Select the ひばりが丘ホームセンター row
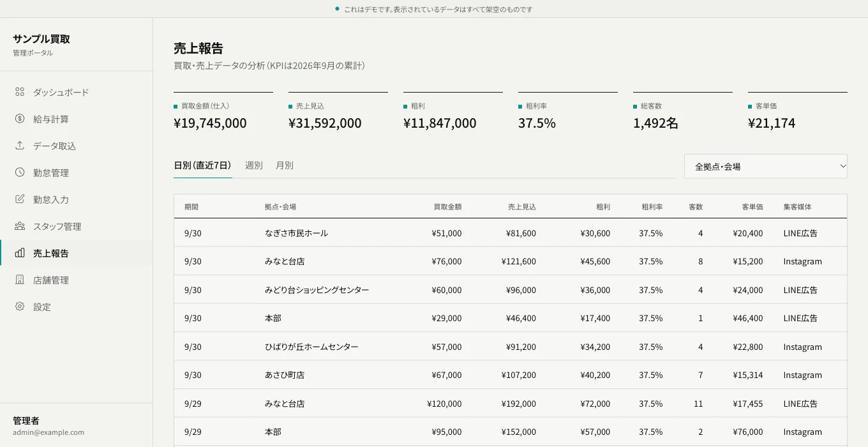This screenshot has width=868, height=447. tap(511, 347)
